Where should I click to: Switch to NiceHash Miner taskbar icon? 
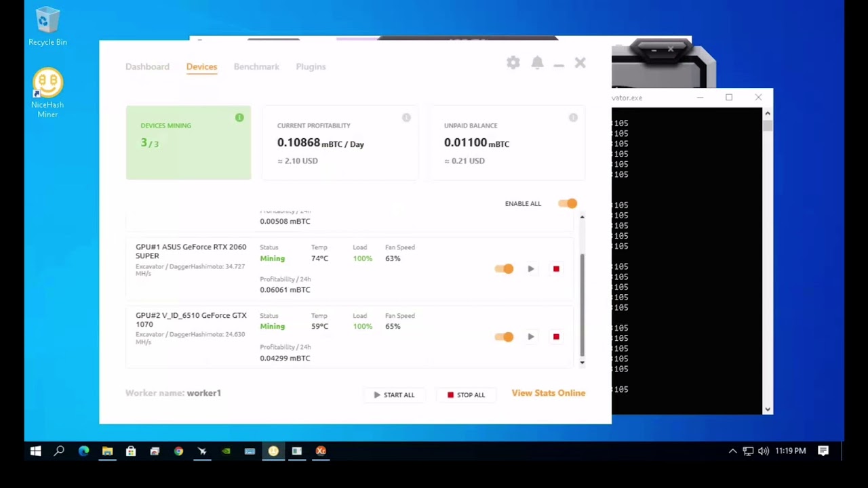pos(273,451)
